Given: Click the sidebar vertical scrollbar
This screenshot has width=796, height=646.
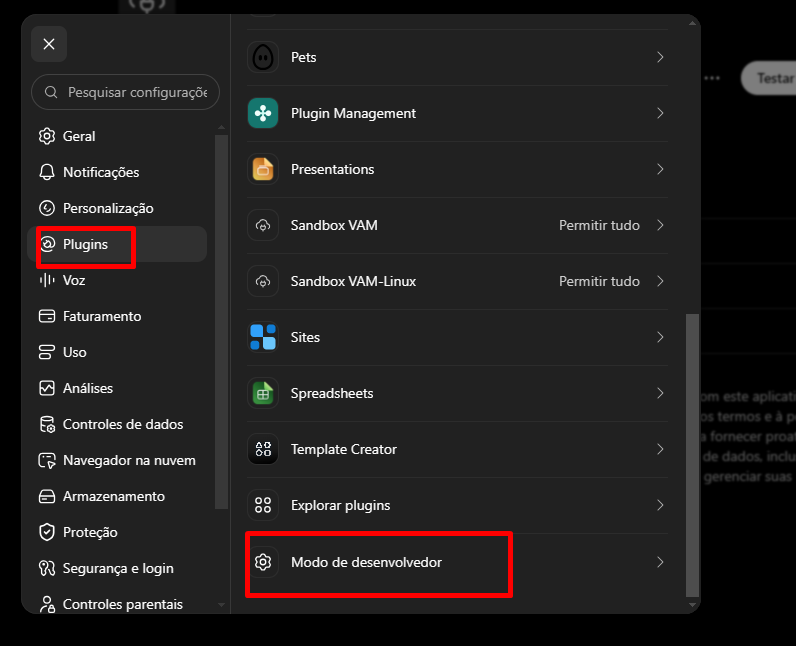Looking at the screenshot, I should 221,321.
